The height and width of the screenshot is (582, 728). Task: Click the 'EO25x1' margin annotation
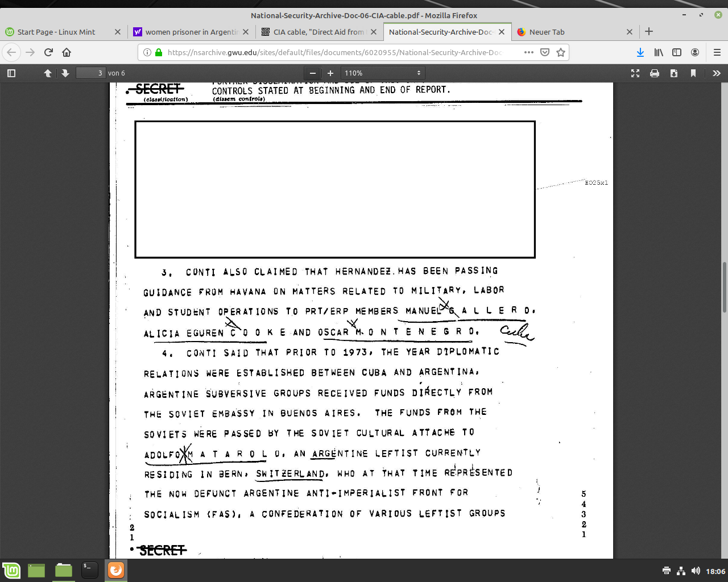[x=596, y=182]
